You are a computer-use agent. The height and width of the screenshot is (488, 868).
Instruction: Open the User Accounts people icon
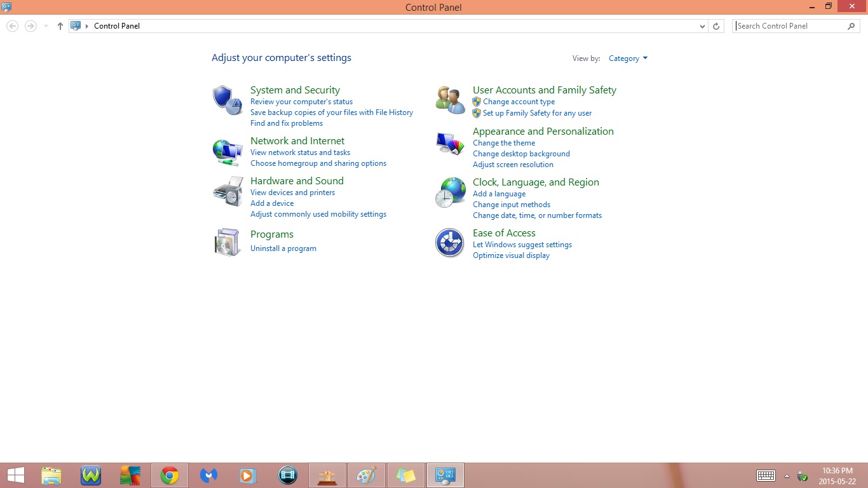[x=450, y=100]
